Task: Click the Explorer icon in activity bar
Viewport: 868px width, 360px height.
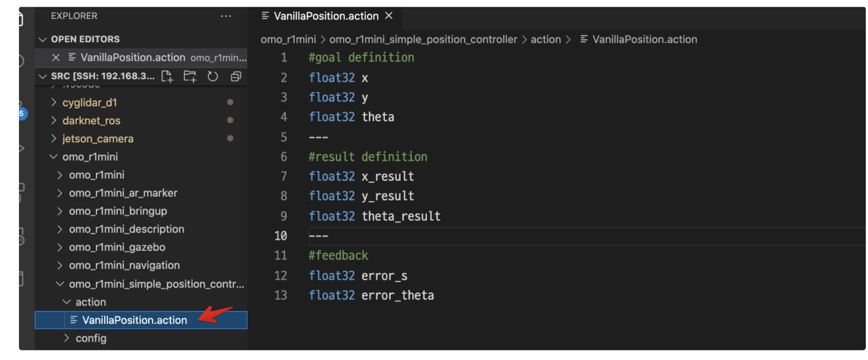Action: [21, 20]
